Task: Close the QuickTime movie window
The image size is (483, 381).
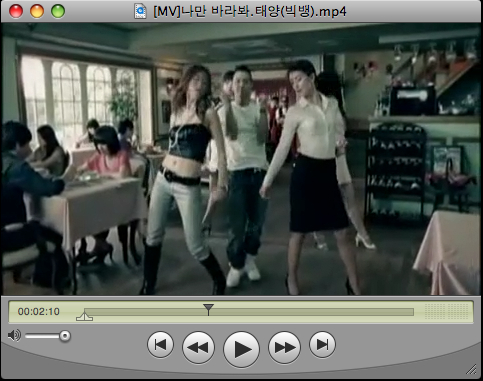Action: point(16,11)
